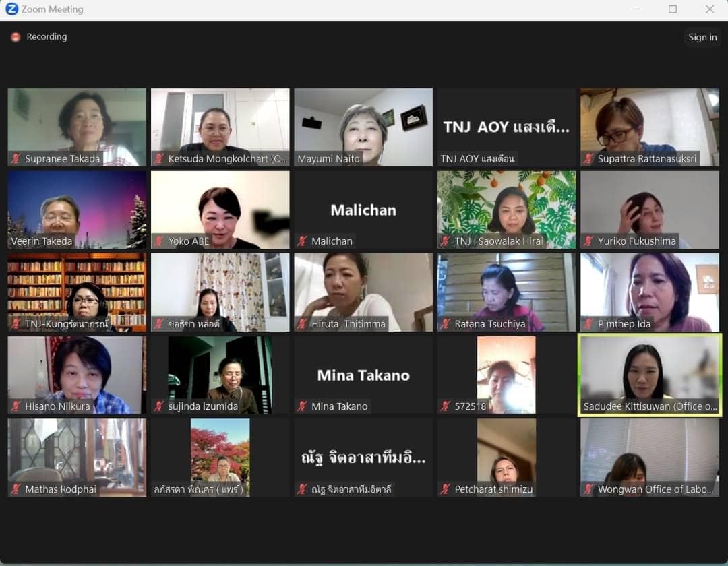
Task: Click the Zoom logo in title bar
Action: (11, 9)
